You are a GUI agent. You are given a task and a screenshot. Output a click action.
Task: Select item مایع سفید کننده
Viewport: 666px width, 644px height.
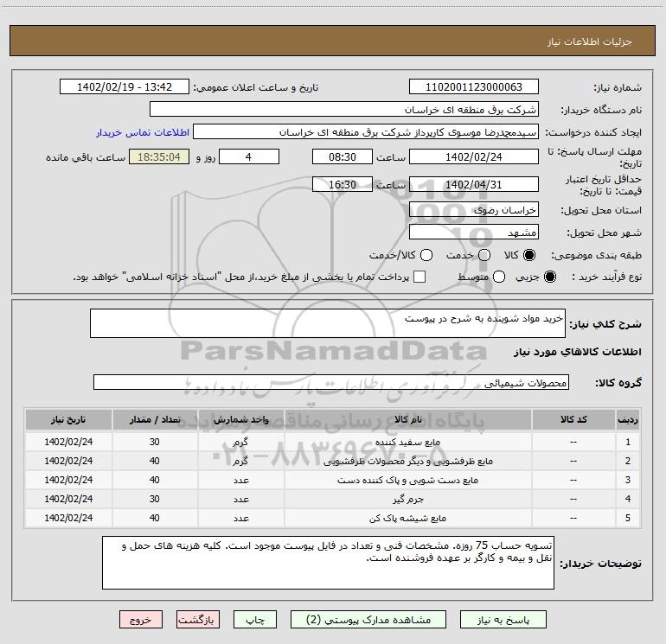coord(407,443)
